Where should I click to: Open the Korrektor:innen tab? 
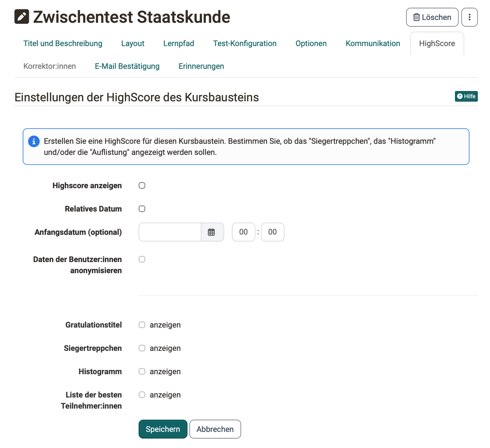(x=50, y=66)
